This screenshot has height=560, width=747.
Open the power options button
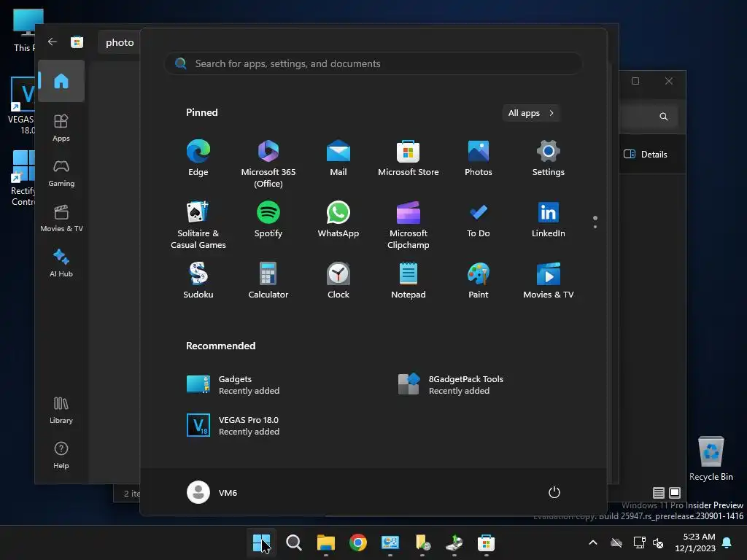[554, 492]
